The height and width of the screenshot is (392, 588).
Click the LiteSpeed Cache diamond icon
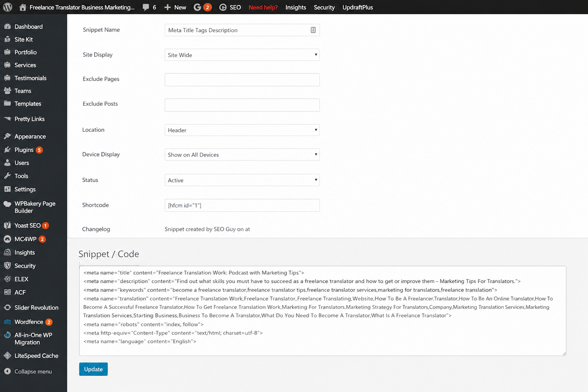pyautogui.click(x=7, y=356)
